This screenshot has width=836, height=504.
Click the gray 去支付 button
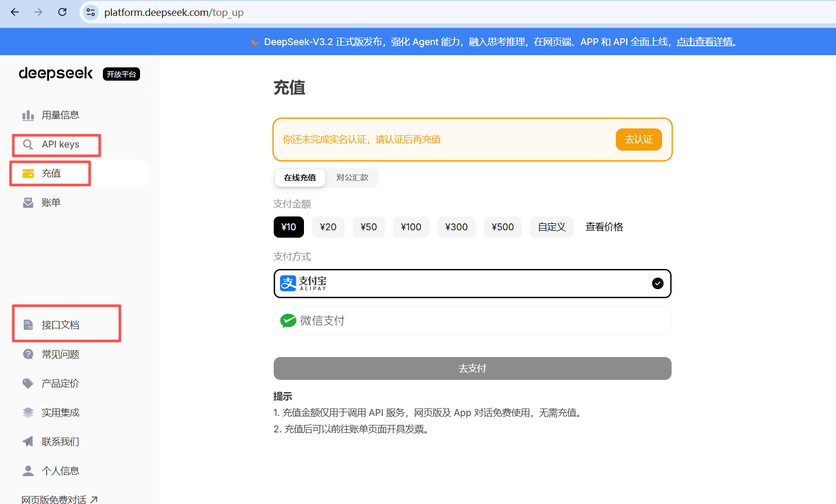click(x=473, y=368)
